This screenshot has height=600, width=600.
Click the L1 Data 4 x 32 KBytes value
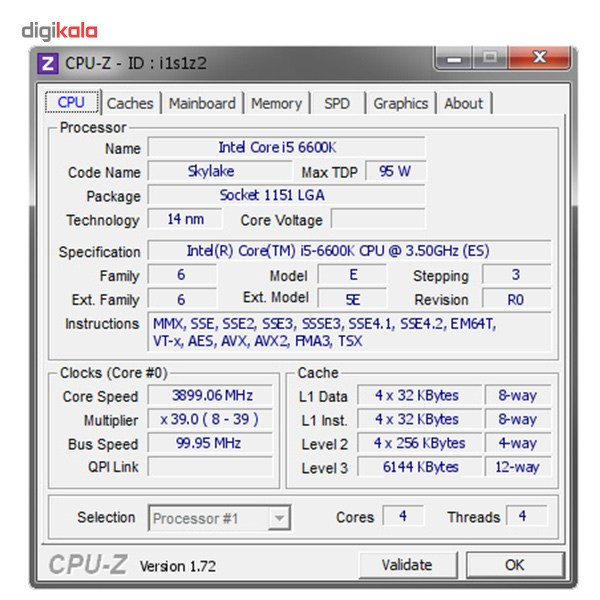click(419, 395)
